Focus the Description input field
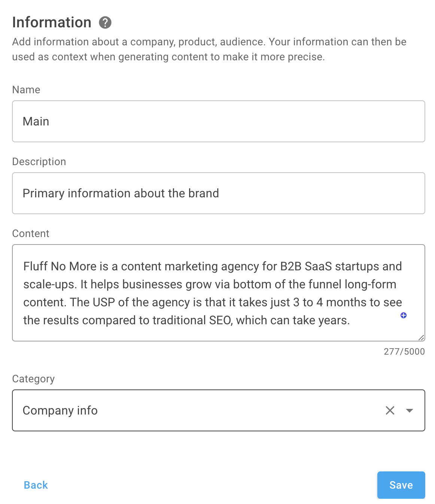 click(x=219, y=193)
